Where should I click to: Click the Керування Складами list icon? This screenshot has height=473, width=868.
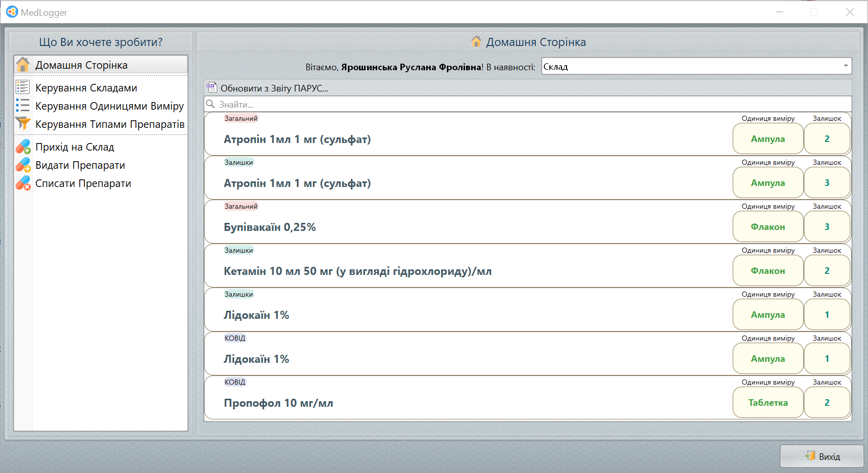[23, 87]
